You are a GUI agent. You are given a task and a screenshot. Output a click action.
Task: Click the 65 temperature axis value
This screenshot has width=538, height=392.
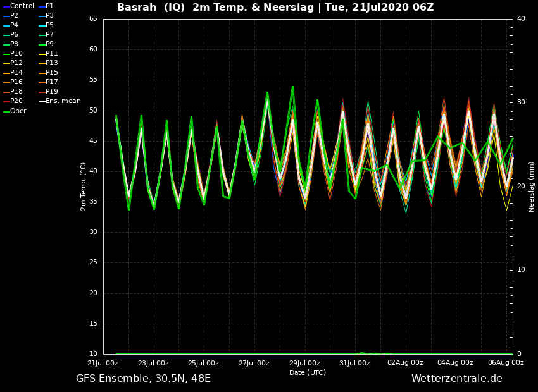click(93, 18)
